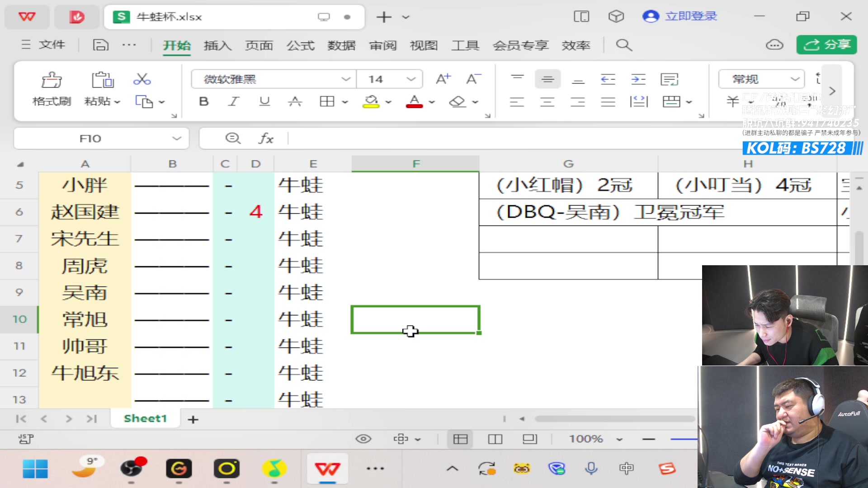Toggle vertical middle alignment
The height and width of the screenshot is (488, 868).
pos(547,79)
